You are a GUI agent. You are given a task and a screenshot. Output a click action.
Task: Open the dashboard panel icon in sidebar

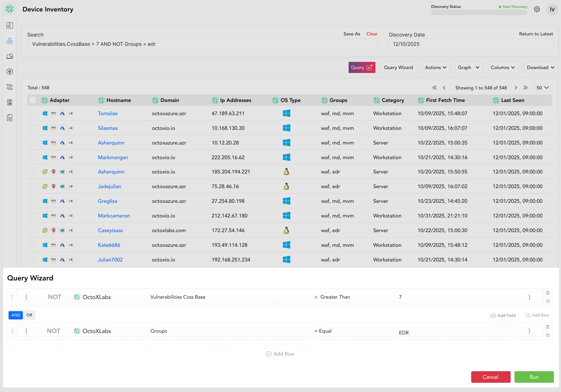pyautogui.click(x=10, y=25)
